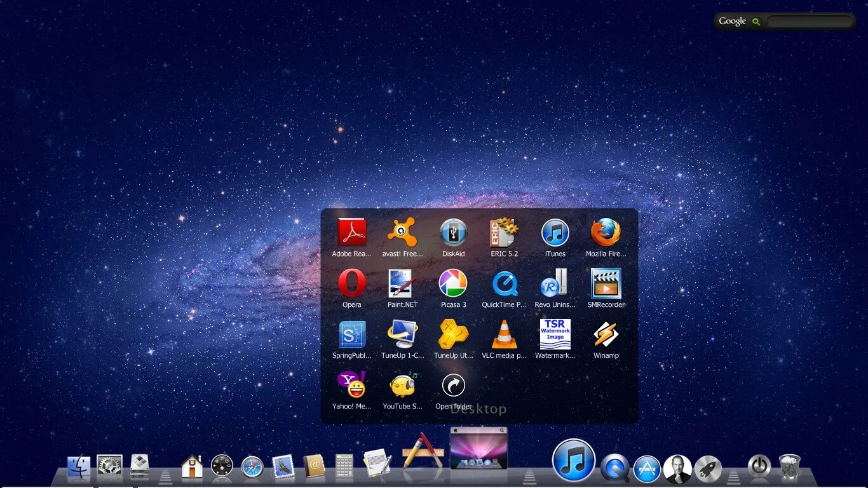This screenshot has width=868, height=488.
Task: Click the Steve Jobs portrait dock icon
Action: tap(677, 470)
